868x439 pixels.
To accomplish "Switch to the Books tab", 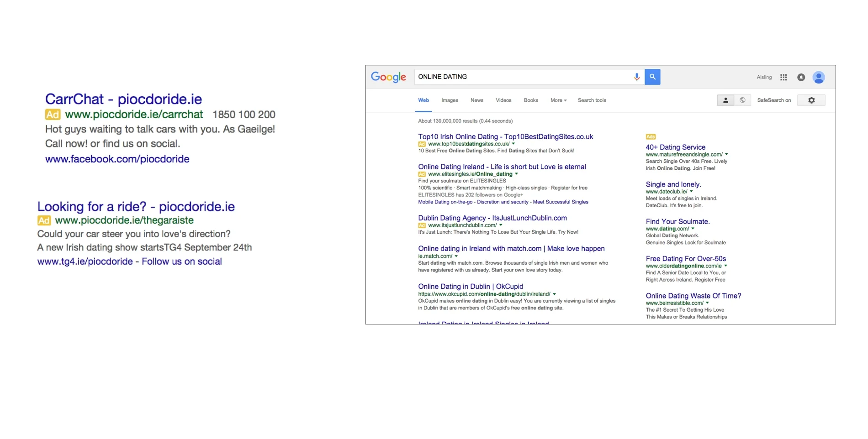I will click(x=531, y=100).
